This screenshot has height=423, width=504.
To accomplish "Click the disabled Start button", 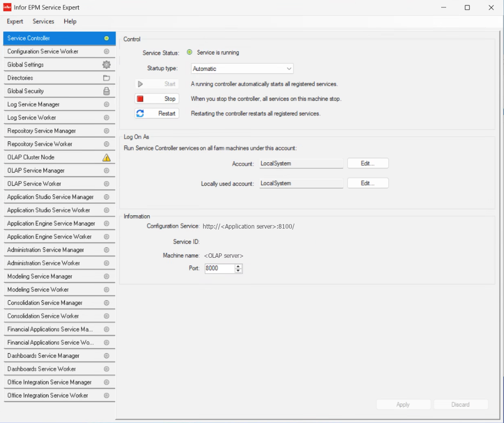I will (x=157, y=84).
